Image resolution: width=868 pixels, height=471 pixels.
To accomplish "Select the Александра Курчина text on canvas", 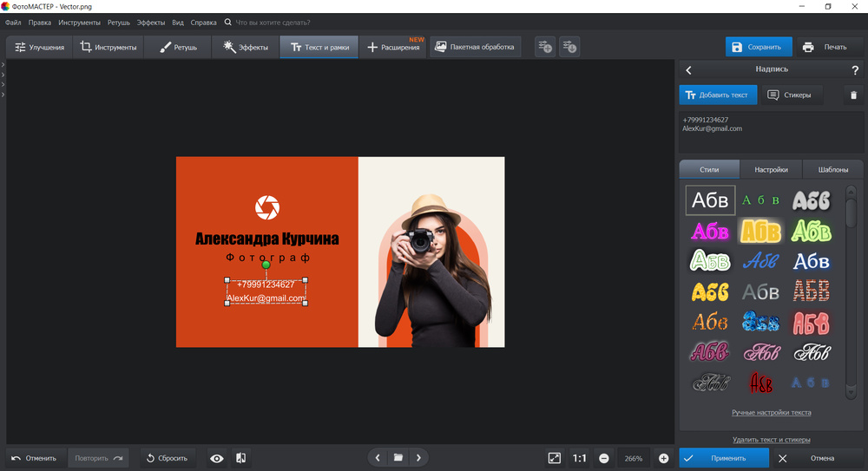I will click(266, 239).
